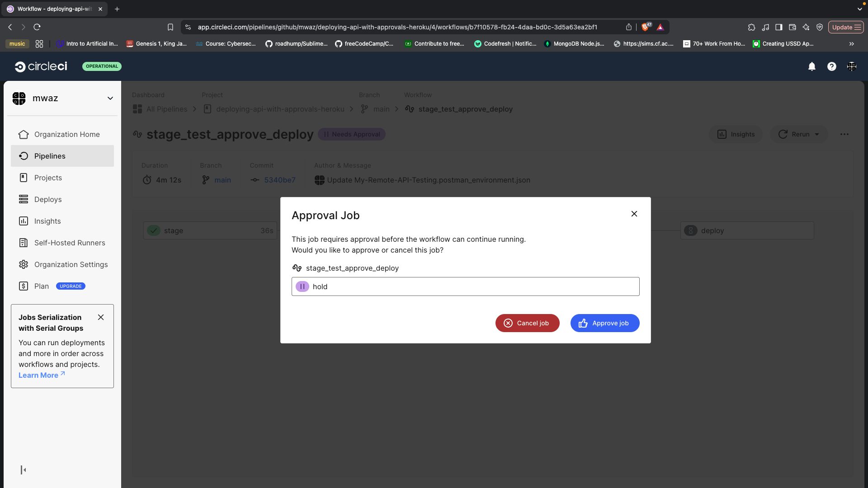Open the workflow more-options menu
Screen dimensions: 868x488
click(x=844, y=134)
